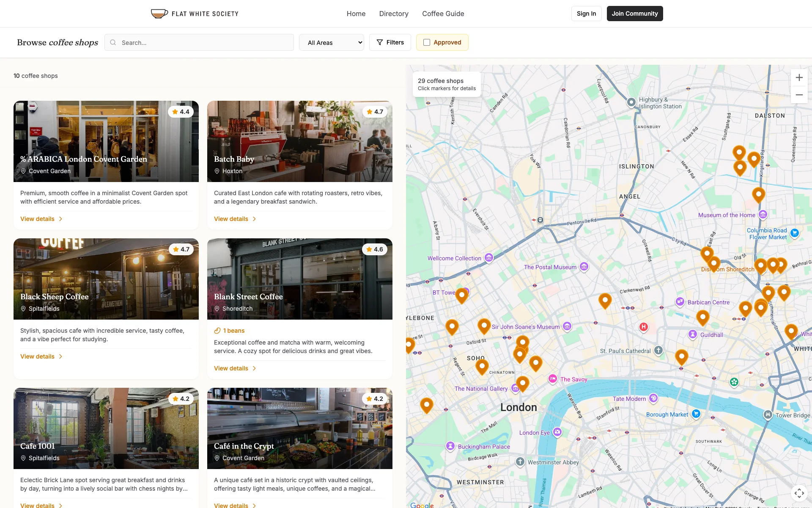The height and width of the screenshot is (508, 812).
Task: Zoom out the map with minus button
Action: click(799, 95)
